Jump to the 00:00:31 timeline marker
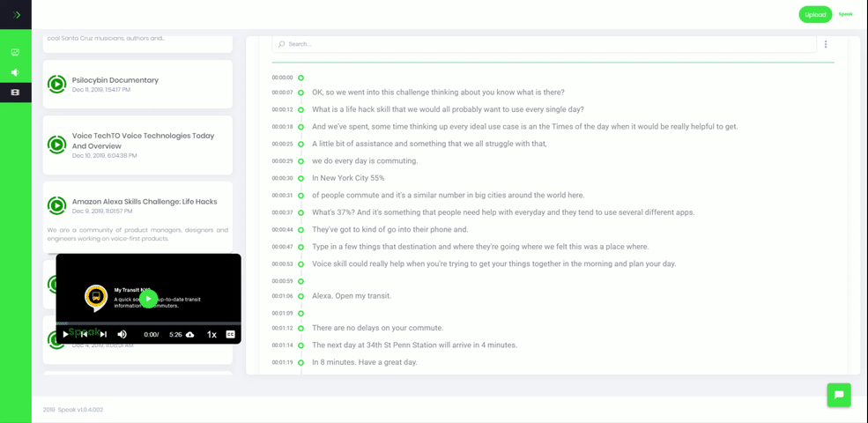The image size is (868, 423). point(301,196)
